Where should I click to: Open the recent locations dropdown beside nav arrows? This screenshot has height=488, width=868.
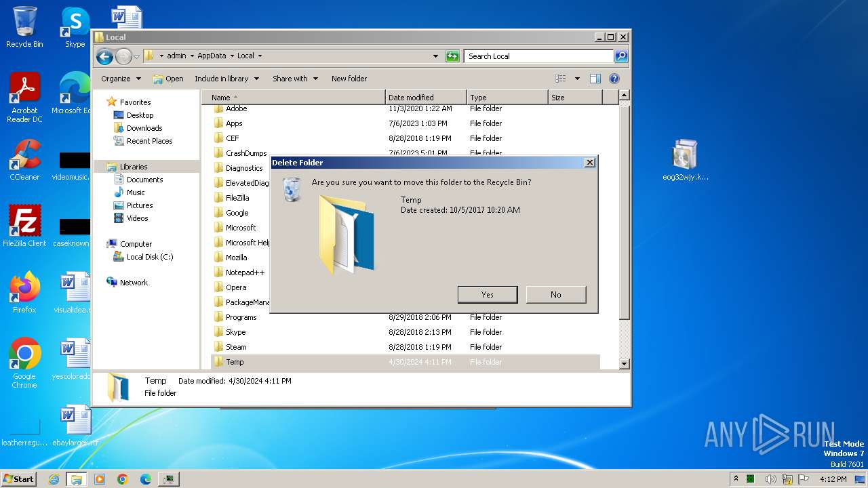click(136, 56)
